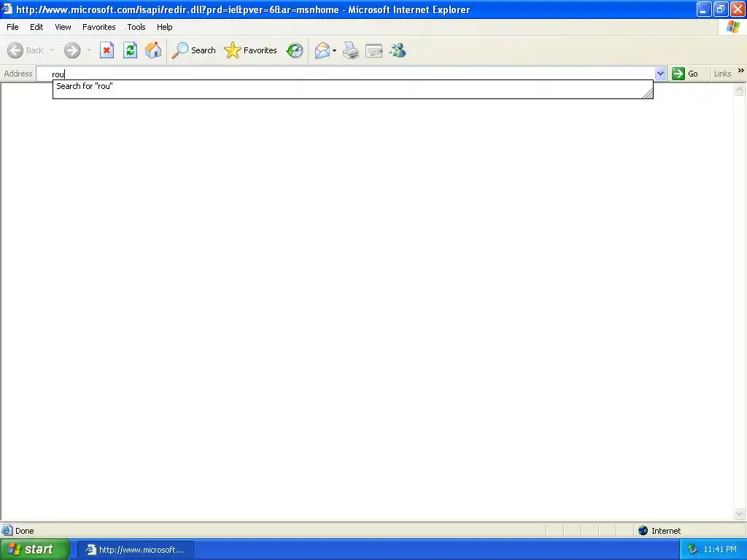Open the Favorites pane with the star
Viewport: 747px width, 560px height.
tap(251, 50)
